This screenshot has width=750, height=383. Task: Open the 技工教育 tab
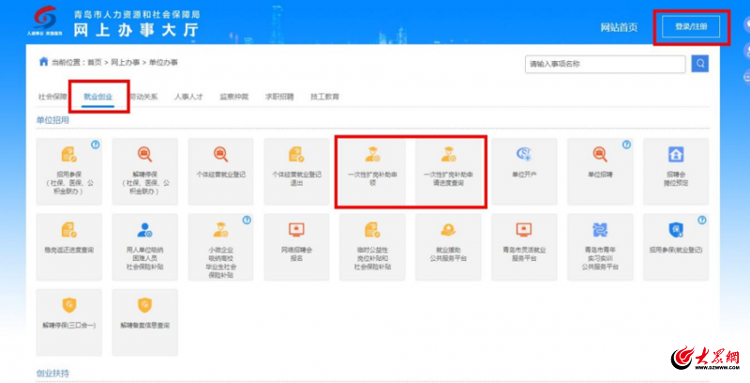point(325,97)
